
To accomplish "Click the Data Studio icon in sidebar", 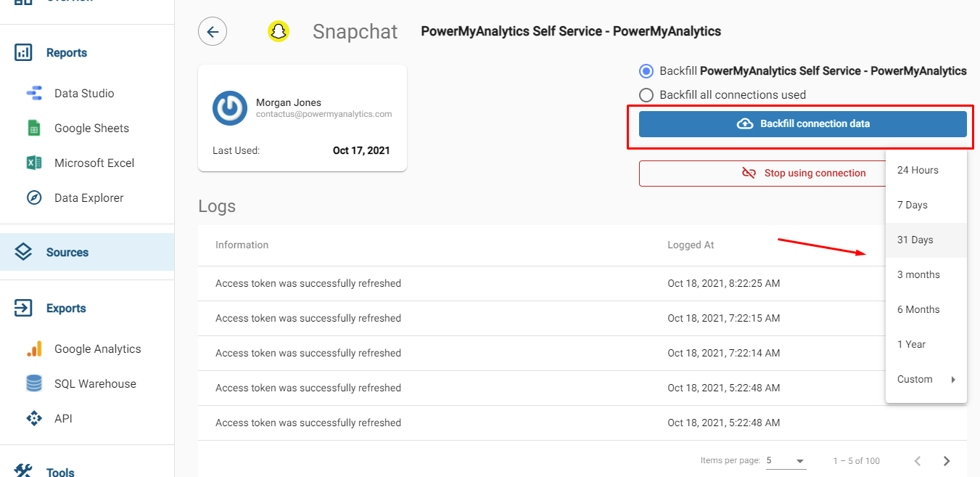I will [x=34, y=93].
